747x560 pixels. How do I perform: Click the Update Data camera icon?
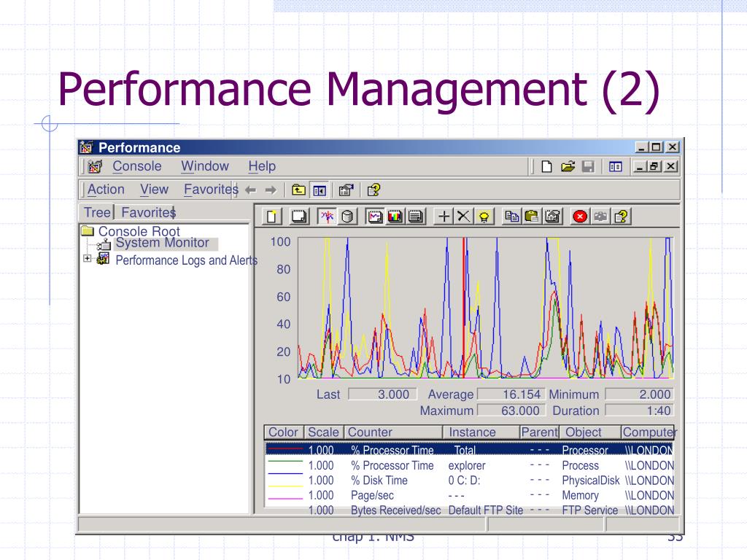click(x=600, y=217)
